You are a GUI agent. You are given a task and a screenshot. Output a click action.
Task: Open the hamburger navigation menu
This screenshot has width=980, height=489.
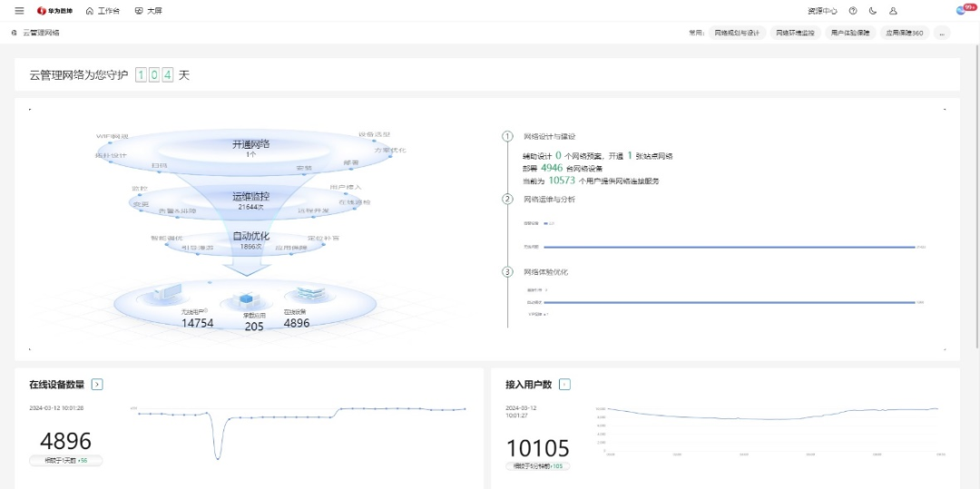(x=19, y=11)
